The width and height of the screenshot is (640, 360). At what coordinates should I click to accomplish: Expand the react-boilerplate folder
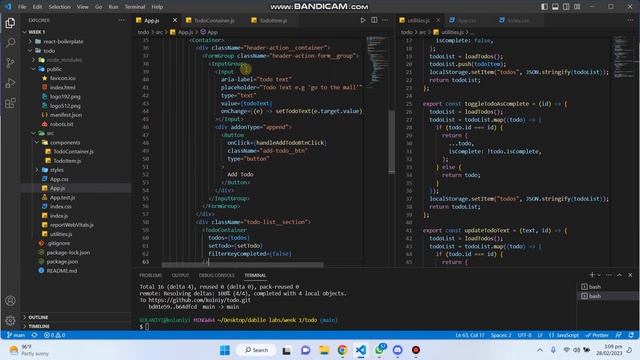point(30,41)
